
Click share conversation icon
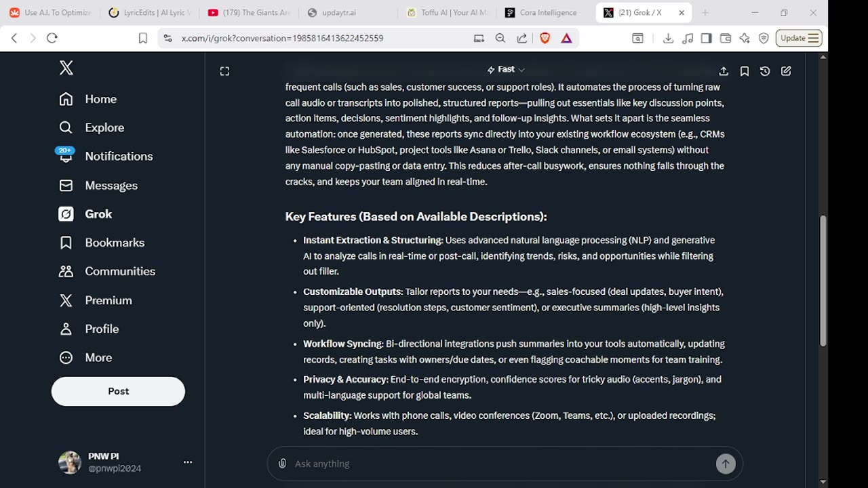(724, 71)
